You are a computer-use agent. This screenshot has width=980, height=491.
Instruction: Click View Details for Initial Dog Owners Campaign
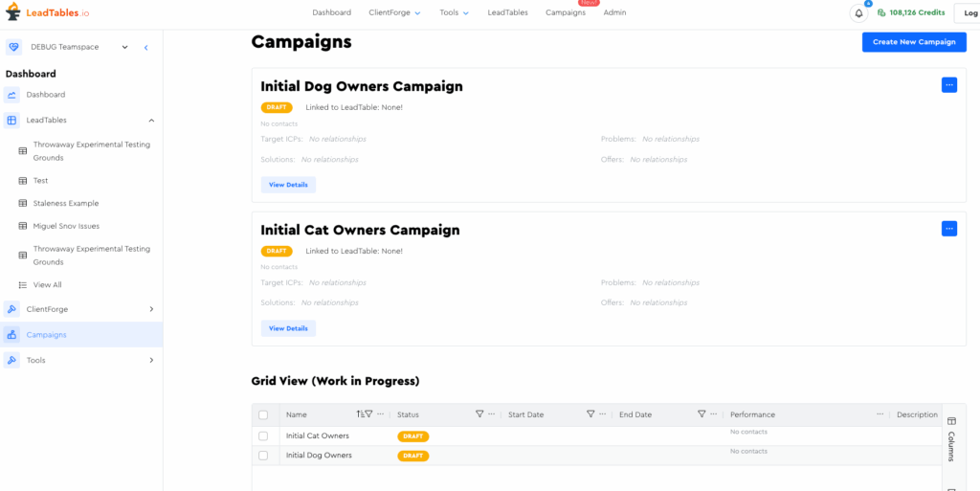(x=288, y=185)
